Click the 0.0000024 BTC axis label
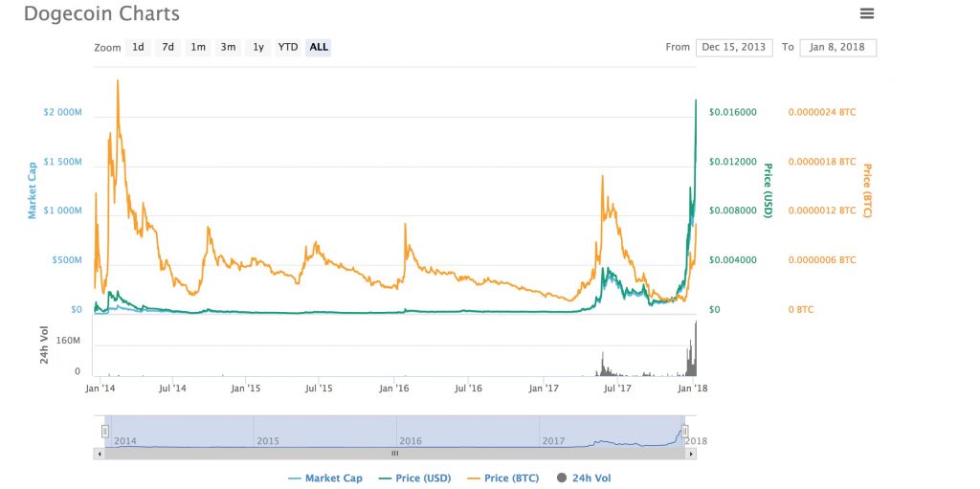 (822, 113)
